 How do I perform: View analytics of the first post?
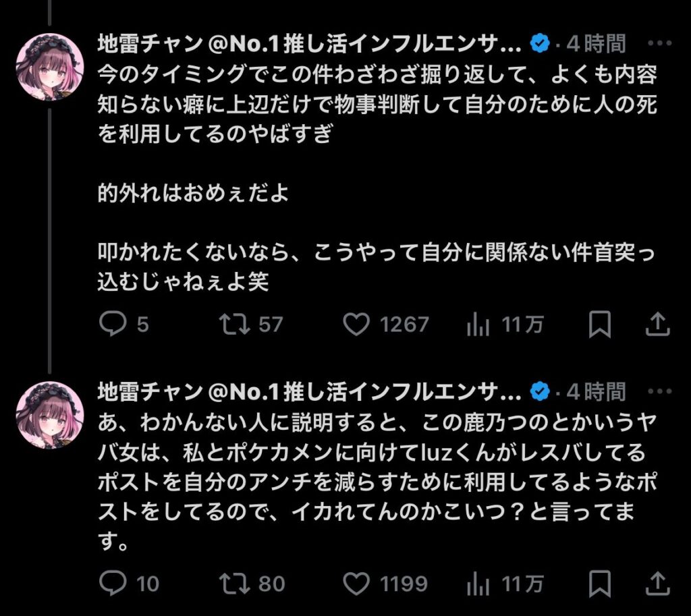pyautogui.click(x=478, y=325)
